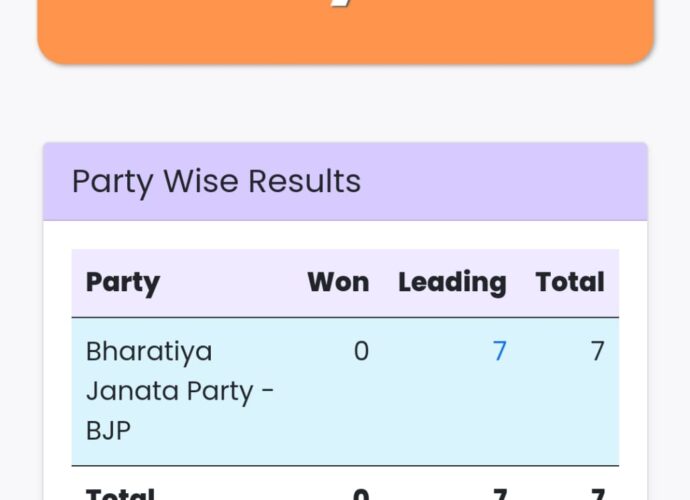Click the Party Wise Results heading
Screen dimensions: 690x500
(x=216, y=181)
